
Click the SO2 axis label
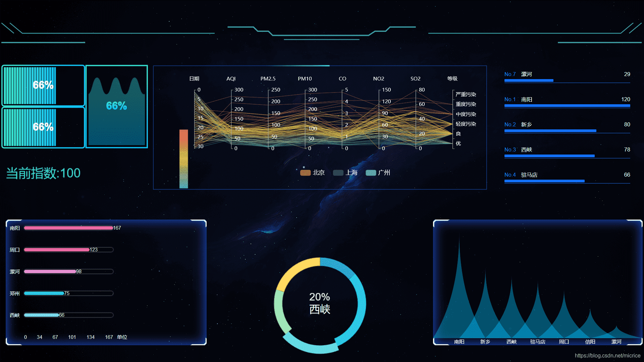click(416, 78)
